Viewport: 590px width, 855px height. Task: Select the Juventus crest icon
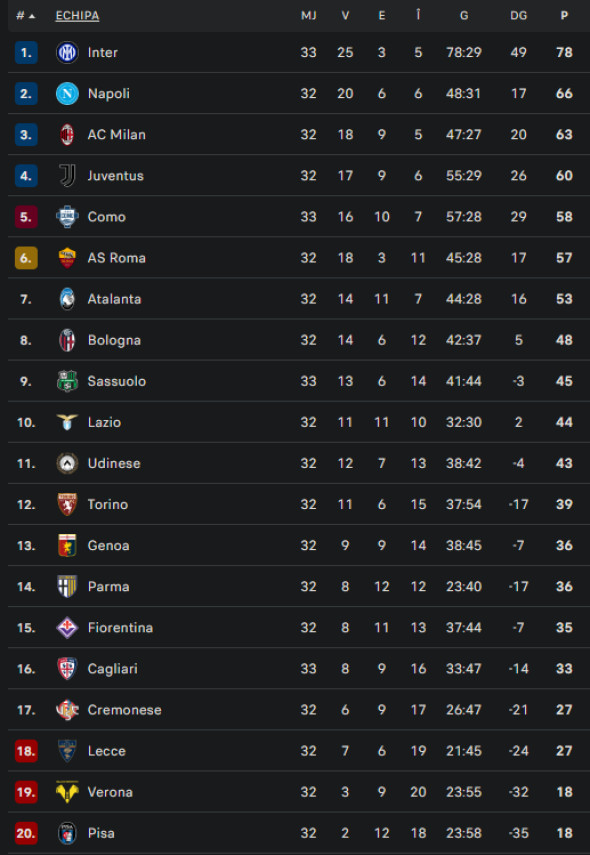[x=66, y=175]
